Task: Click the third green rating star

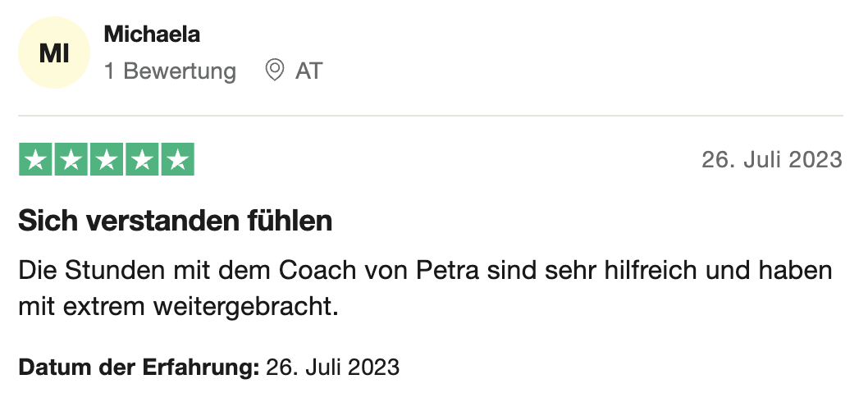Action: tap(107, 159)
